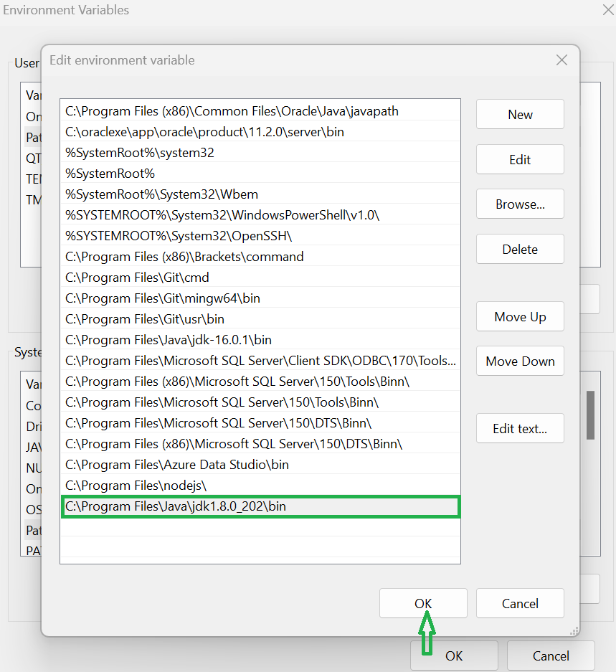Select the Oracle Java javapath entry
The image size is (616, 672).
pyautogui.click(x=260, y=111)
